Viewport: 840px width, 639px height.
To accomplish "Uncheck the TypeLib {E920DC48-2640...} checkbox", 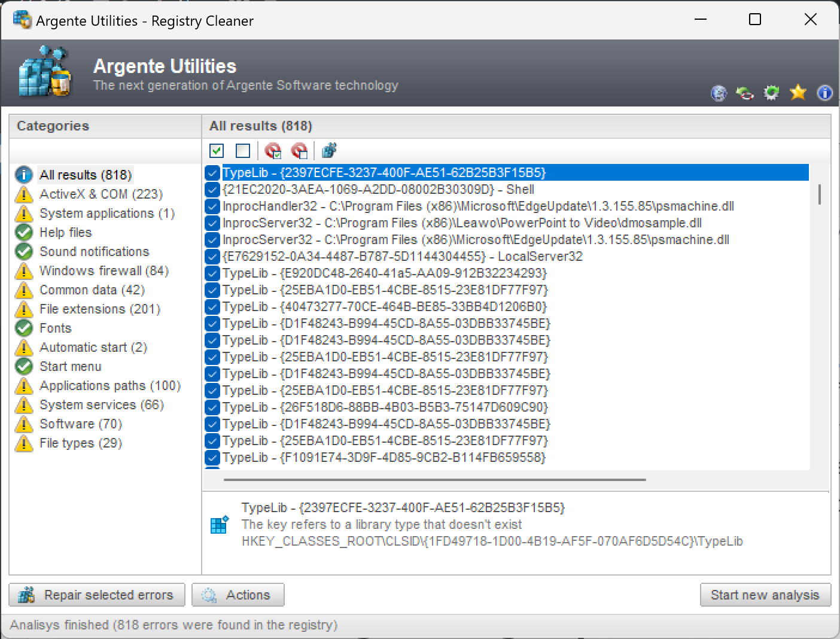I will click(212, 273).
